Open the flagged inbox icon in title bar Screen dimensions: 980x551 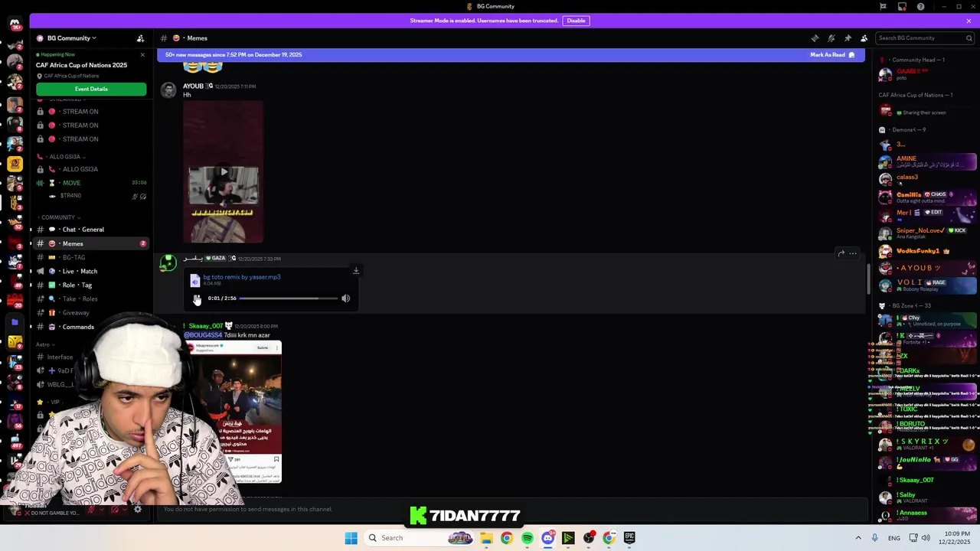883,7
